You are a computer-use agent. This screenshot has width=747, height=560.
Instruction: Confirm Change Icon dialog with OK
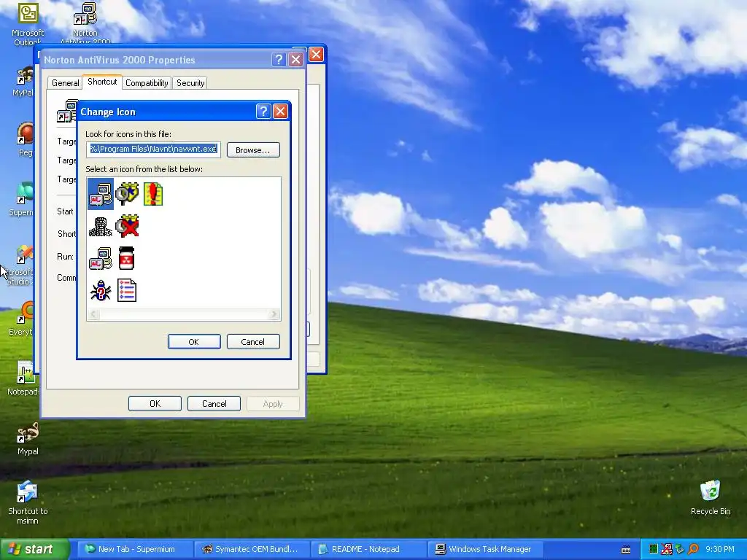pos(194,342)
